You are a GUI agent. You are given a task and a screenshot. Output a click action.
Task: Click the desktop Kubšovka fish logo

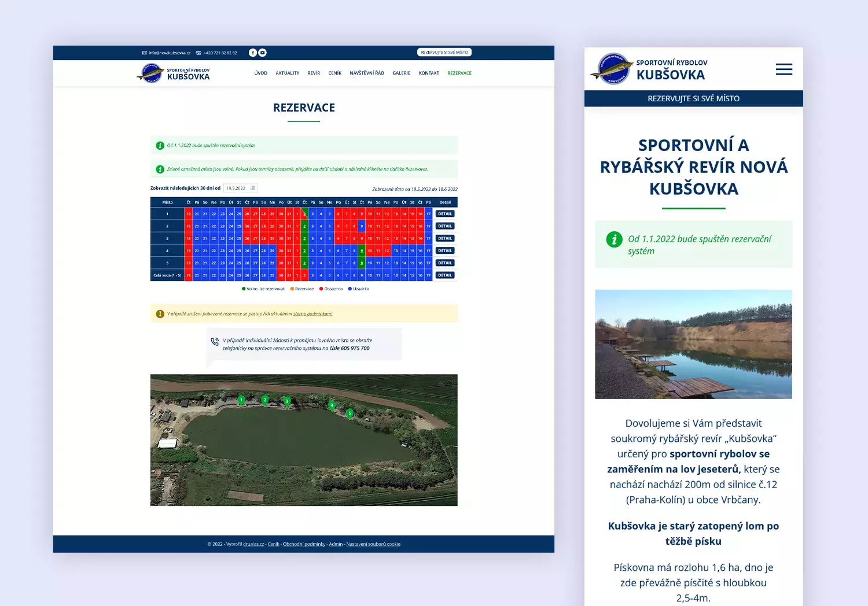(150, 73)
